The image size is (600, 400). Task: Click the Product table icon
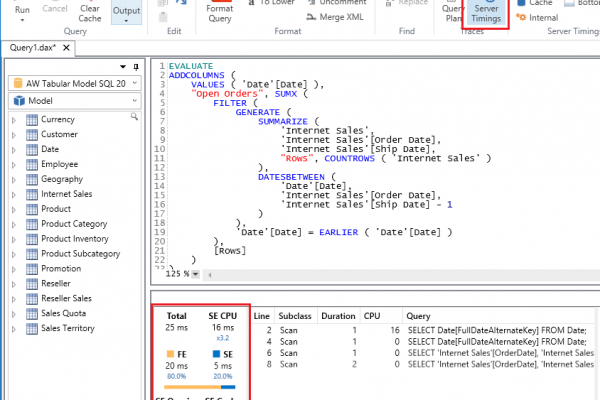(x=32, y=209)
